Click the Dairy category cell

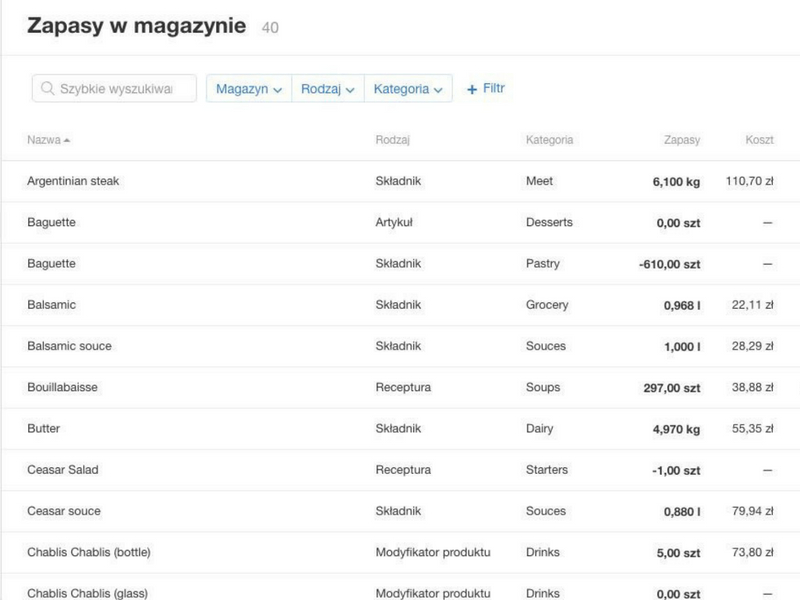click(539, 429)
